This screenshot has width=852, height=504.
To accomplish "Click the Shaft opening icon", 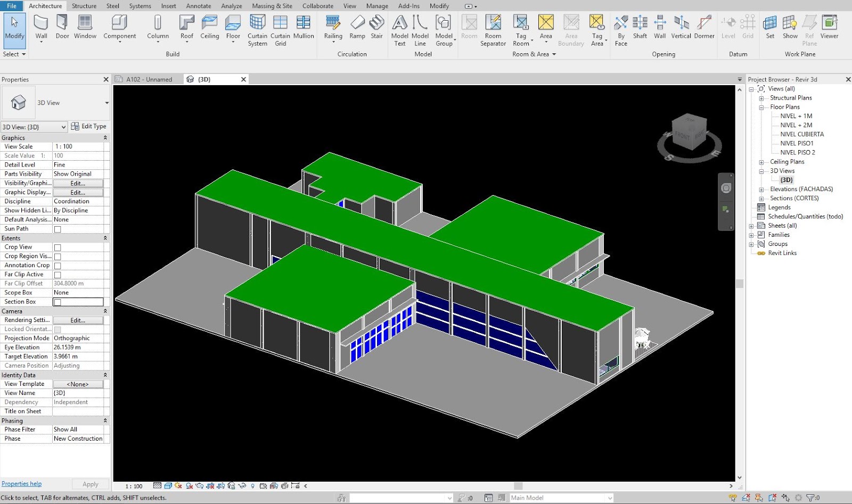I will [x=640, y=27].
